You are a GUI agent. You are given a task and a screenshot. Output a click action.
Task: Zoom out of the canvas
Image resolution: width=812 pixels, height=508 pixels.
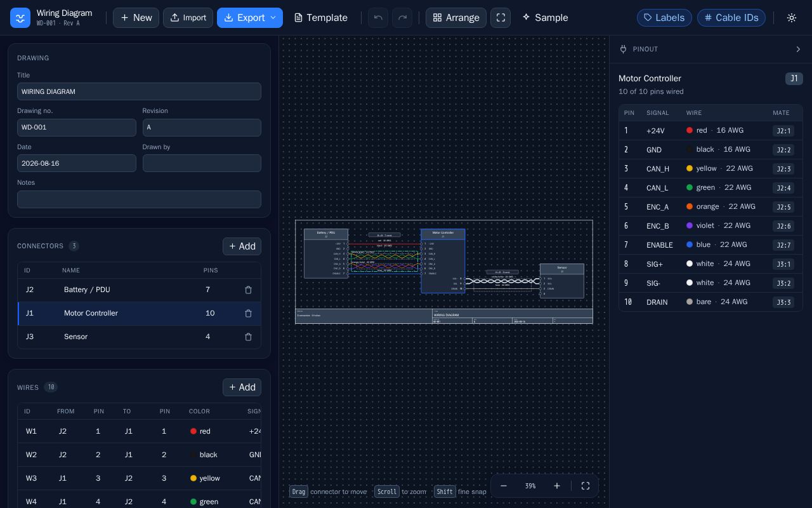coord(504,486)
